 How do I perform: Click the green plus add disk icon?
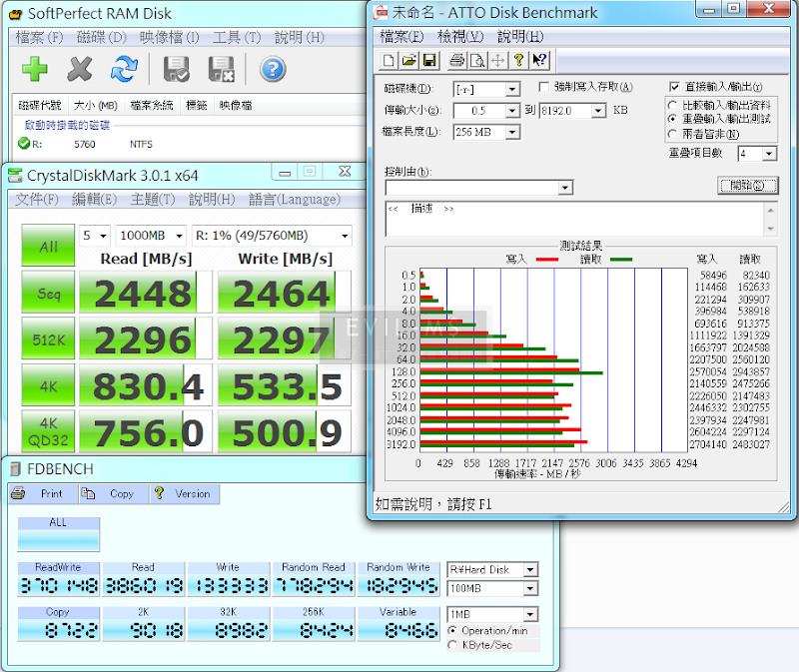pyautogui.click(x=35, y=69)
